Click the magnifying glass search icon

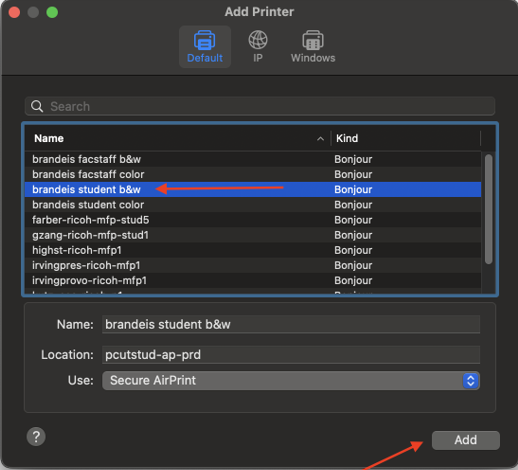click(x=37, y=106)
